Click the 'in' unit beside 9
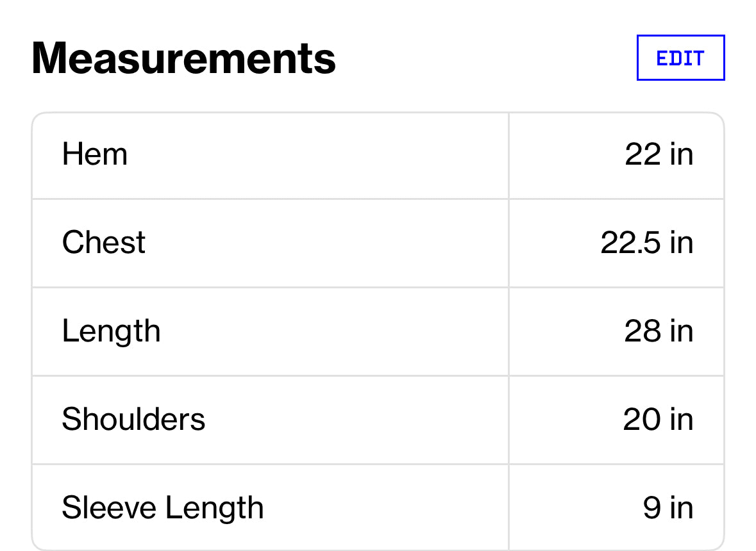The width and height of the screenshot is (756, 551). click(x=682, y=508)
